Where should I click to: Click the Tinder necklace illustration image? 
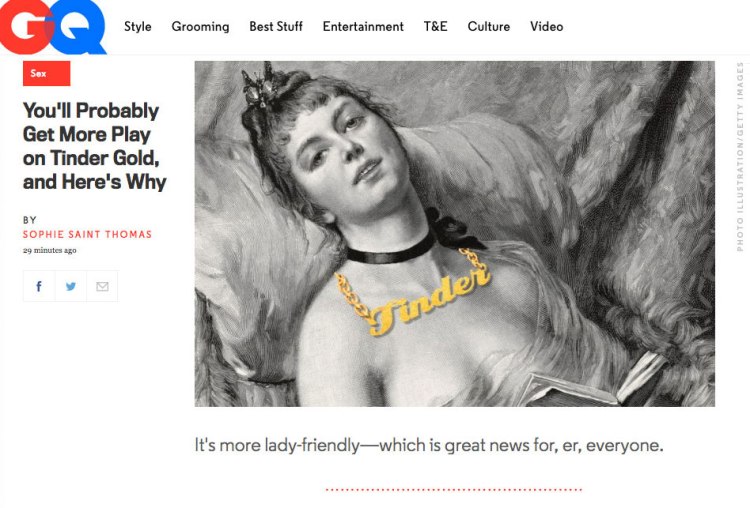click(x=454, y=233)
